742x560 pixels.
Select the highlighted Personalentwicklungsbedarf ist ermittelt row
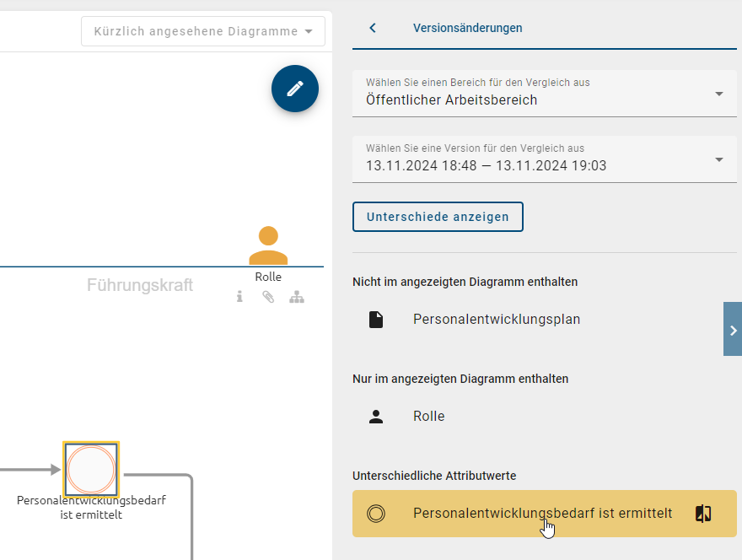(x=542, y=513)
